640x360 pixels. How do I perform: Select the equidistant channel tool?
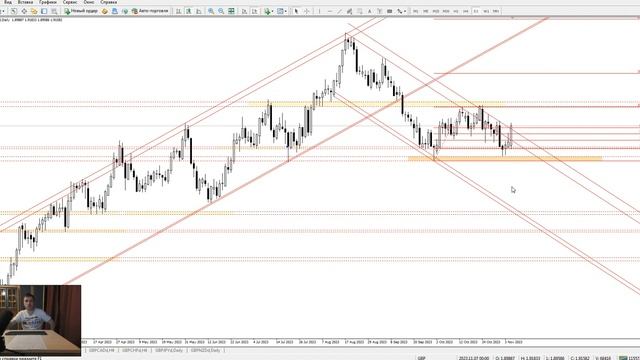(x=349, y=11)
